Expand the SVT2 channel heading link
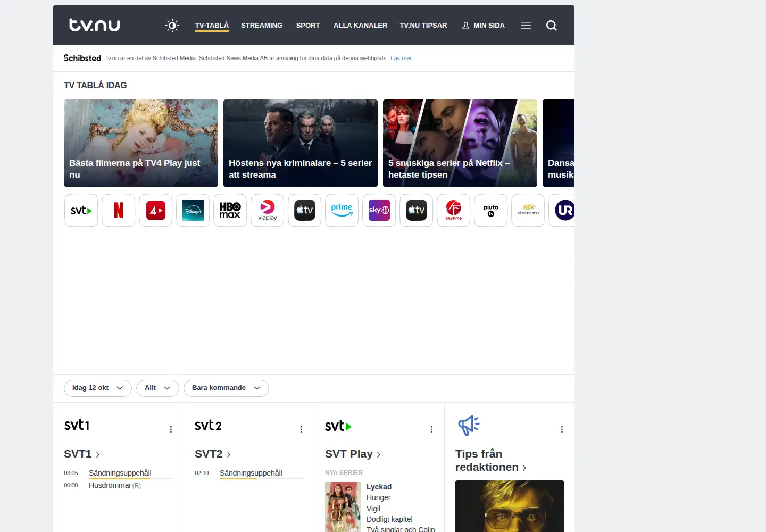The height and width of the screenshot is (532, 766). pos(213,454)
